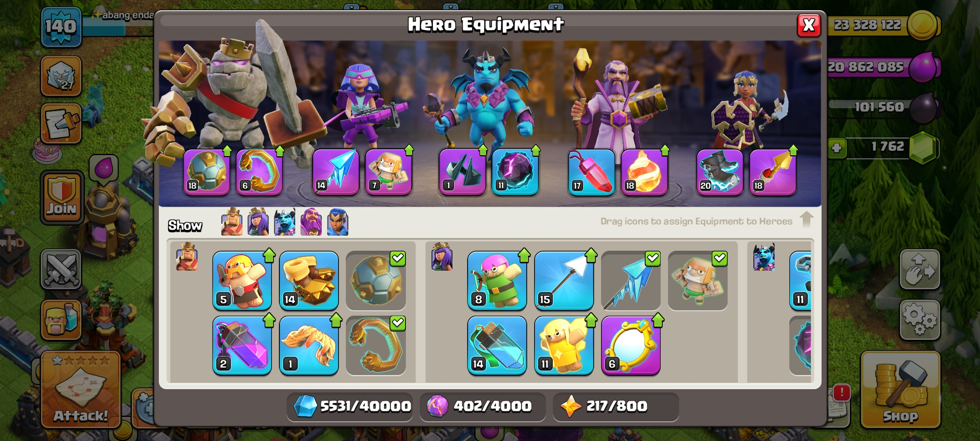This screenshot has width=980, height=441.
Task: Open the Join clan shield button
Action: click(x=62, y=197)
